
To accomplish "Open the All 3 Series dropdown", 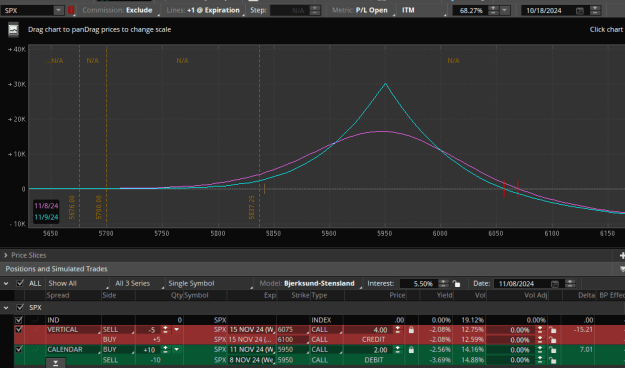I will coord(138,283).
